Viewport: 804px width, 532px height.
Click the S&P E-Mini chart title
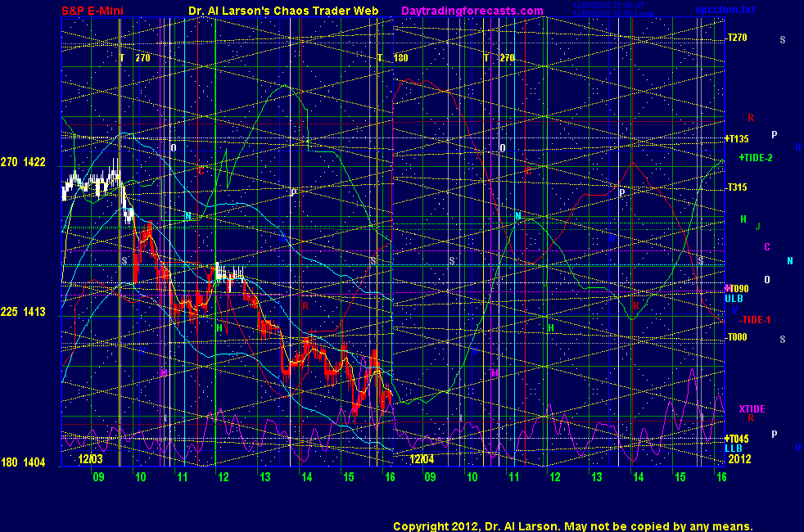click(x=93, y=11)
